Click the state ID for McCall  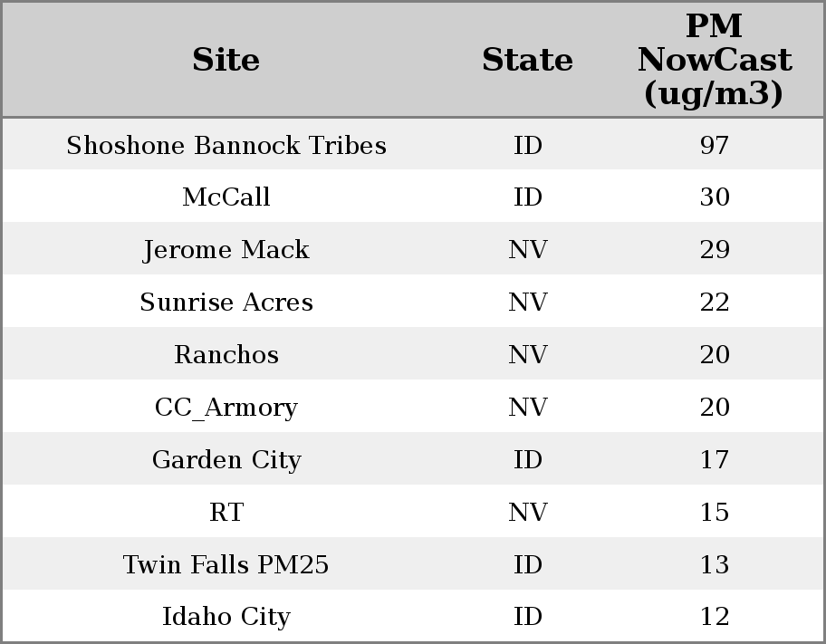pyautogui.click(x=527, y=197)
